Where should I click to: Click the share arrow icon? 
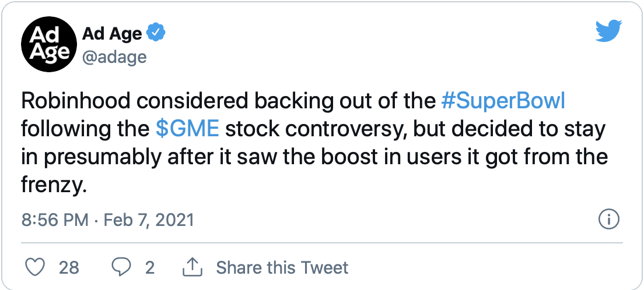pyautogui.click(x=191, y=267)
